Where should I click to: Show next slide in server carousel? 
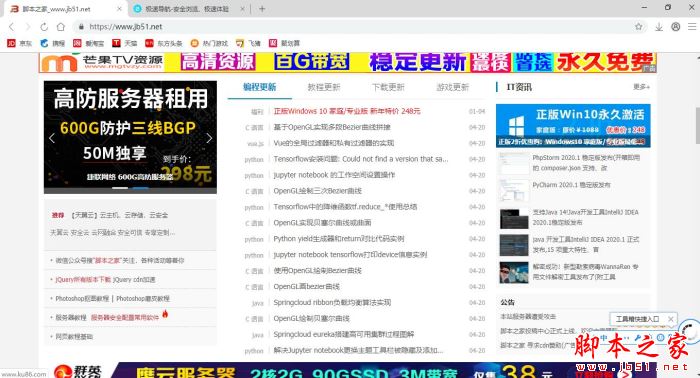point(209,138)
